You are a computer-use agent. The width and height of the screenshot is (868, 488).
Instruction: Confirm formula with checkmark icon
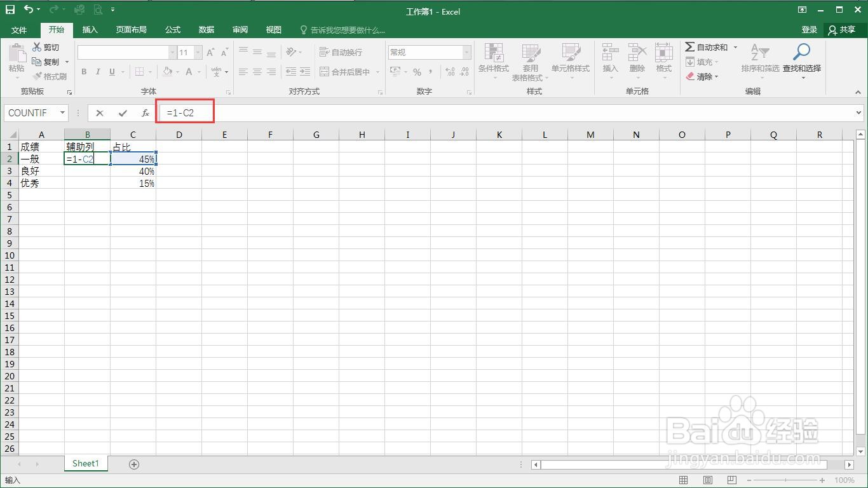tap(123, 113)
